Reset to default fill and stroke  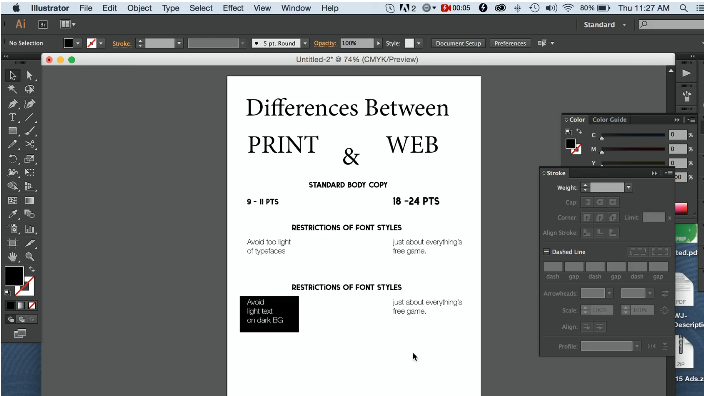[8, 292]
